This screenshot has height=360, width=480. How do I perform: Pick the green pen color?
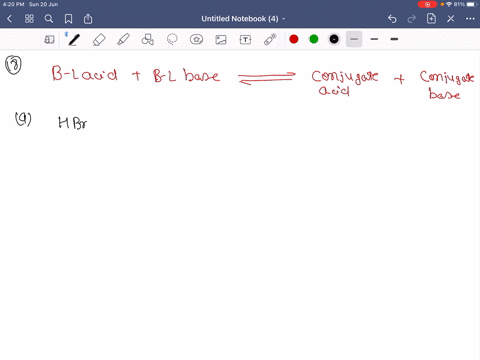pyautogui.click(x=314, y=39)
